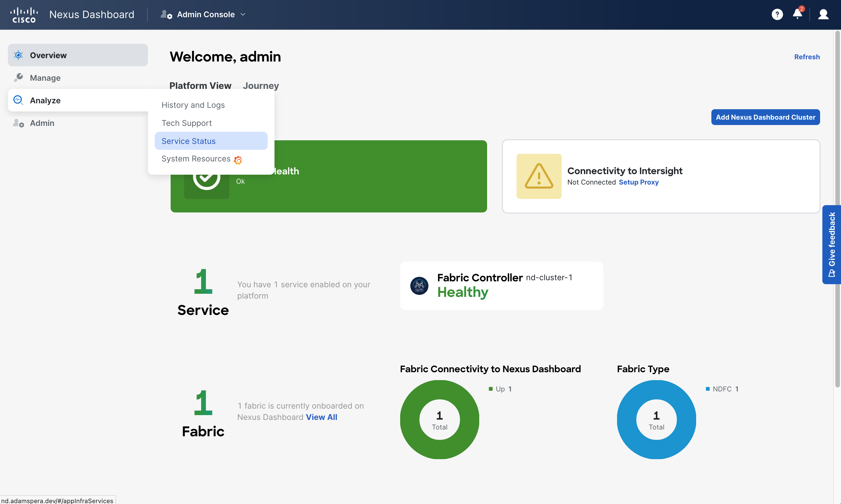Image resolution: width=841 pixels, height=504 pixels.
Task: Click the large green Fabric count number
Action: [x=203, y=402]
